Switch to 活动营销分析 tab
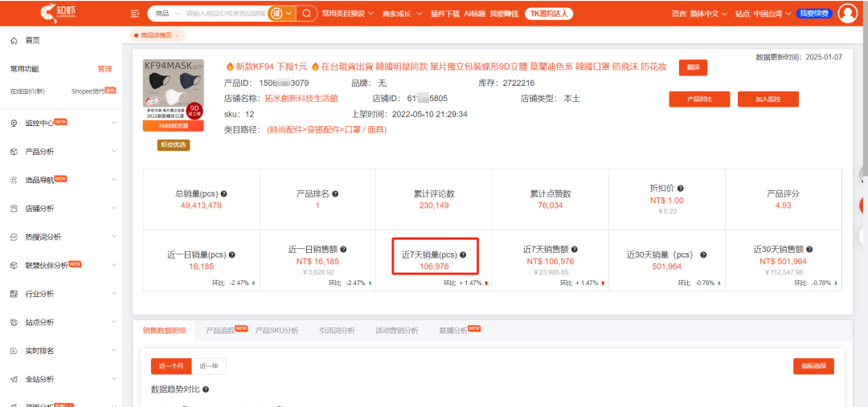This screenshot has height=407, width=868. (x=396, y=331)
